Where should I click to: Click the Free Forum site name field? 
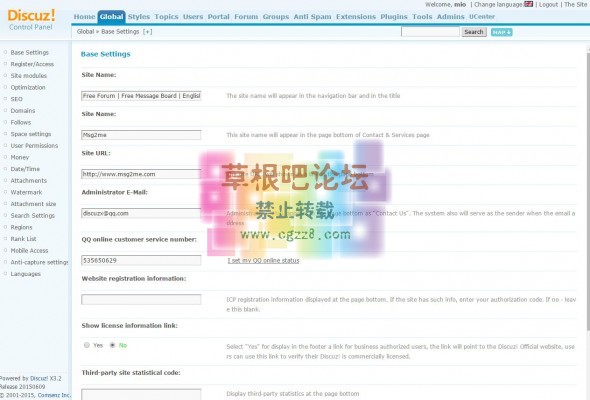[x=141, y=96]
